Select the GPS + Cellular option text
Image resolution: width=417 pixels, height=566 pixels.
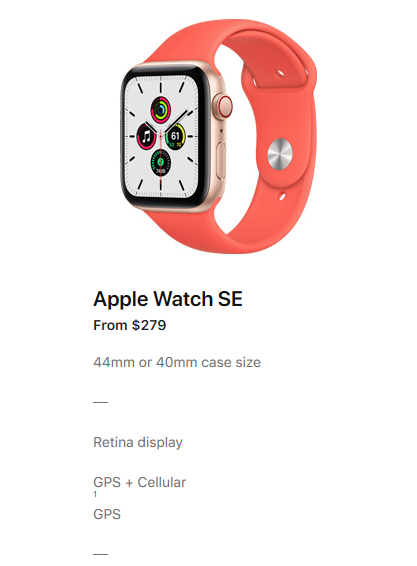[140, 482]
